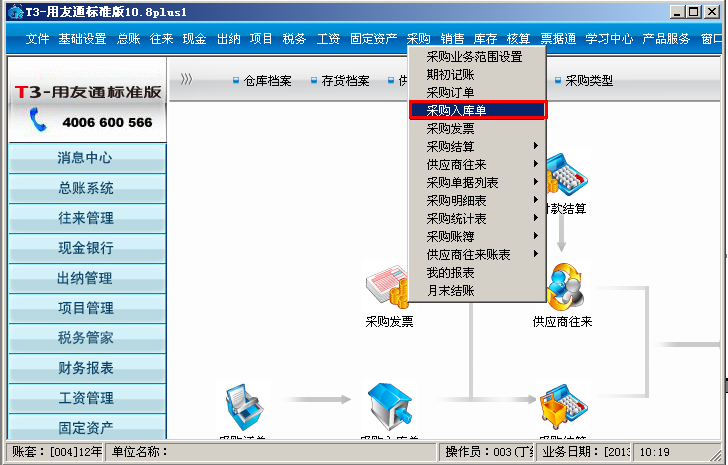This screenshot has height=465, width=728.
Task: Click the 账套 [004] status bar entry
Action: point(56,452)
